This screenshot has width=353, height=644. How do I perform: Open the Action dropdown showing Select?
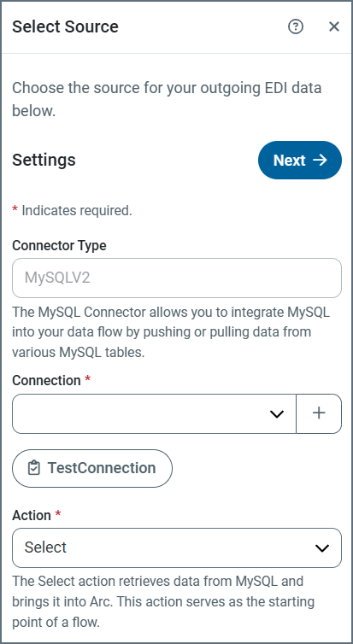coord(177,547)
